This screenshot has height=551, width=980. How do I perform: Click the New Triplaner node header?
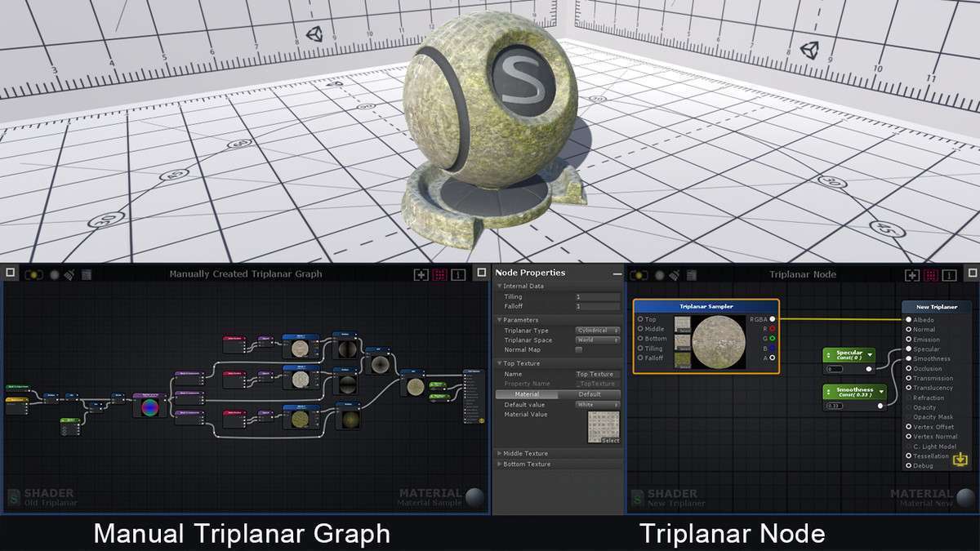tap(937, 308)
